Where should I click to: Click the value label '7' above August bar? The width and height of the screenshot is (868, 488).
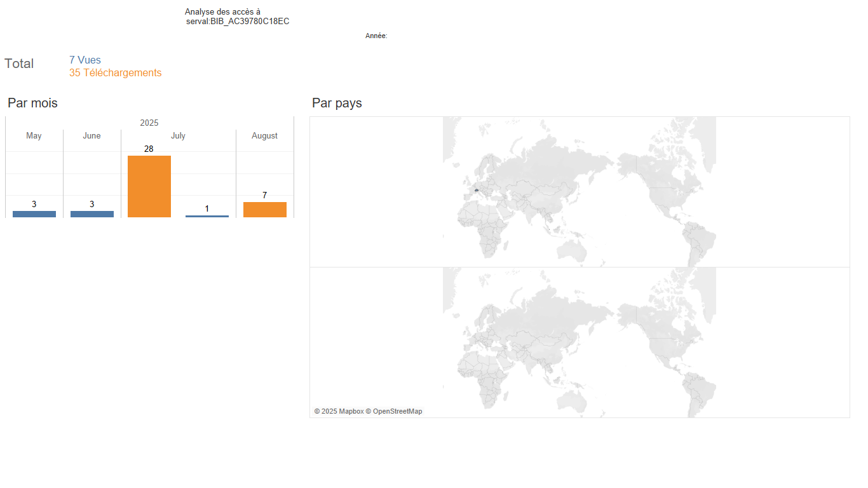point(265,196)
